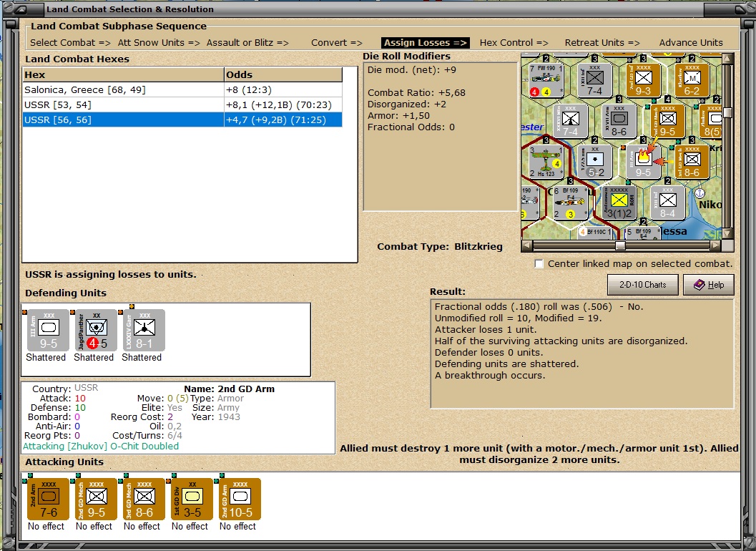
Task: Choose 3rd GD Mech 8-6 in Attacking Units list
Action: click(x=143, y=499)
